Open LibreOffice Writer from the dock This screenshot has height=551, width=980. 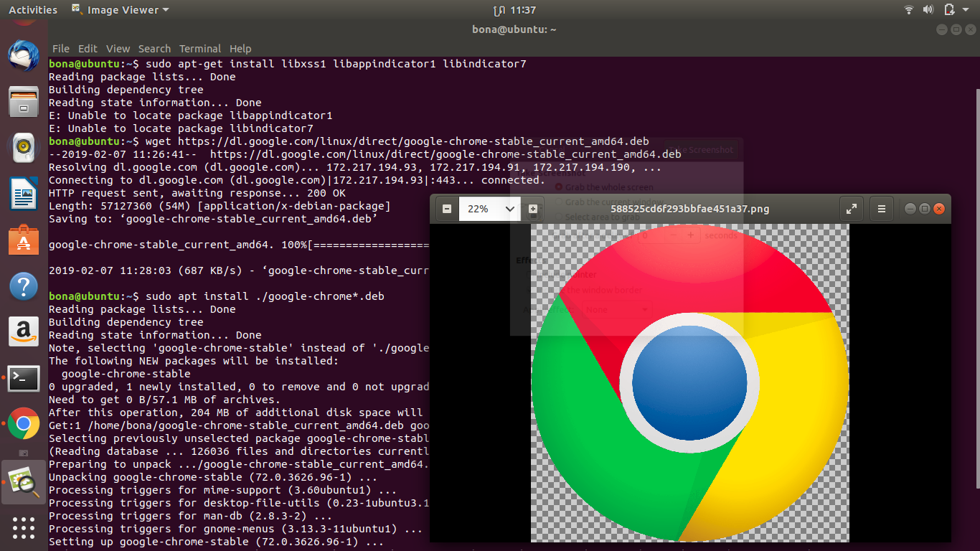[24, 194]
